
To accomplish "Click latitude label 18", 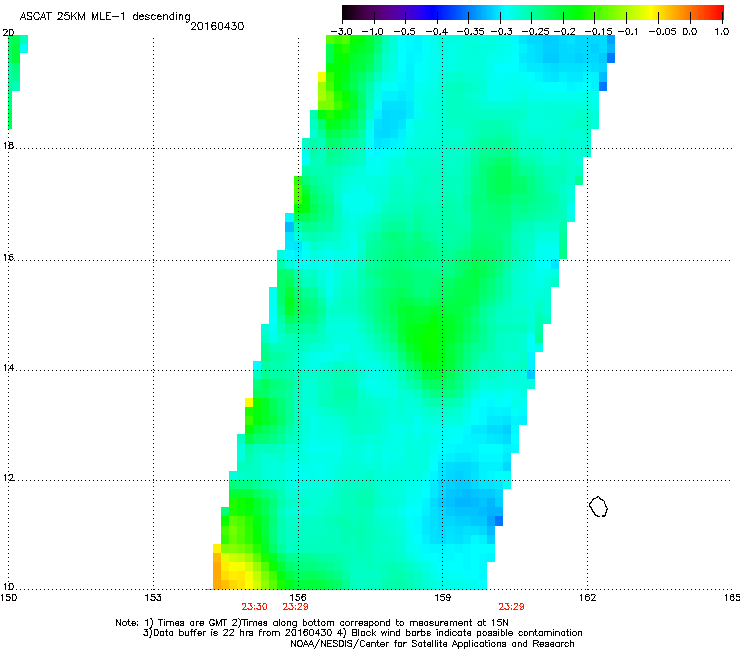I will 8,145.
